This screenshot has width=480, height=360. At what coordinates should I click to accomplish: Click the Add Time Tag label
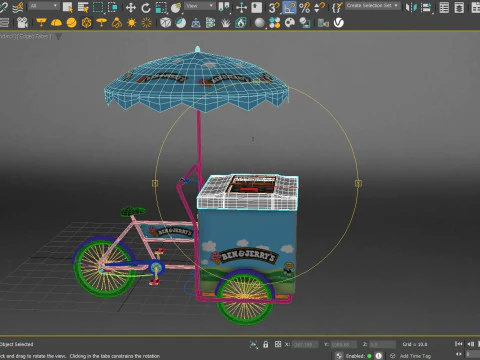pos(415,356)
